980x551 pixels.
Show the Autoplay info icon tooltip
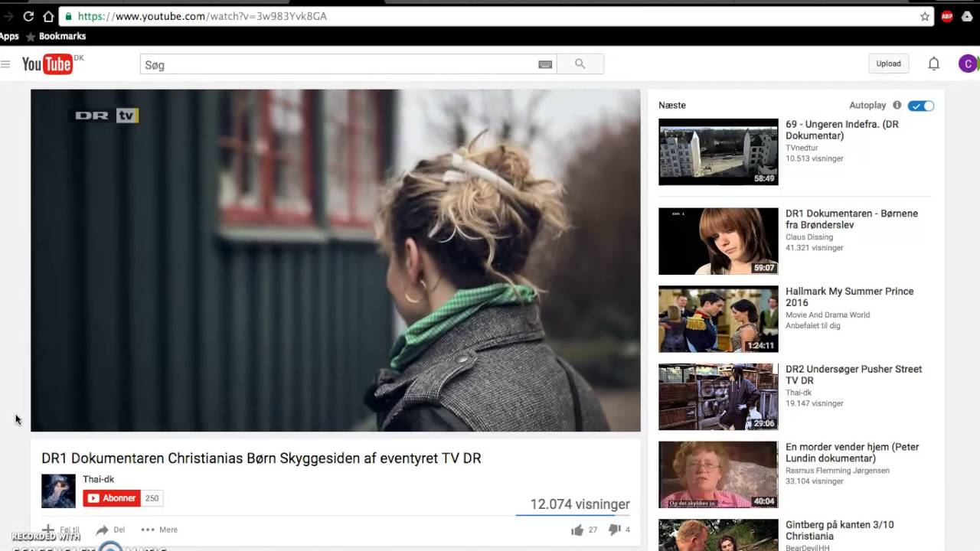[x=897, y=105]
